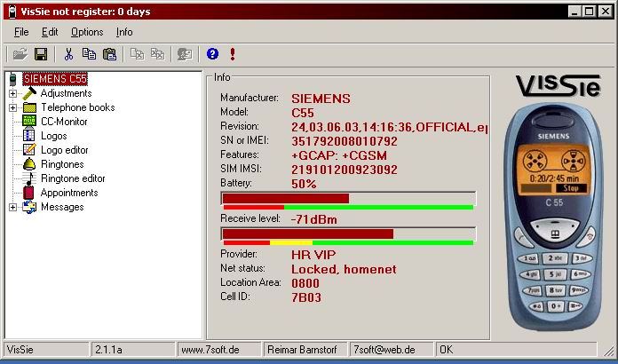Click the Logo editor pencil icon
Screen dimensions: 618x364
point(29,150)
